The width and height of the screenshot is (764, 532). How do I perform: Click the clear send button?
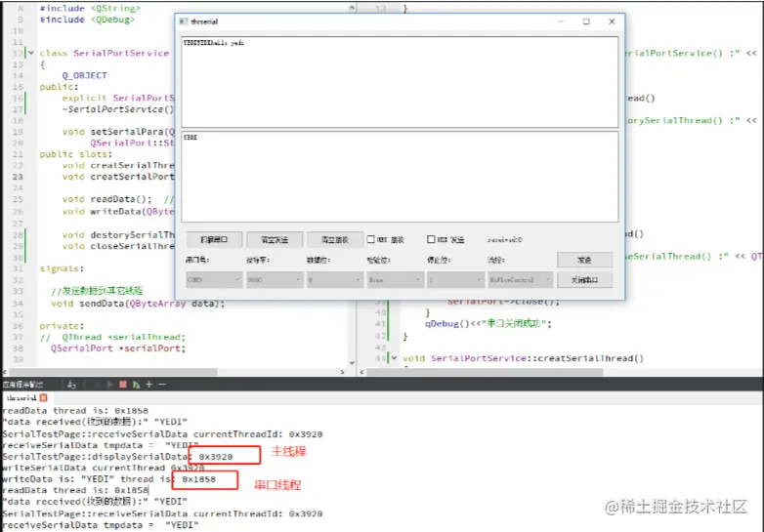point(275,239)
